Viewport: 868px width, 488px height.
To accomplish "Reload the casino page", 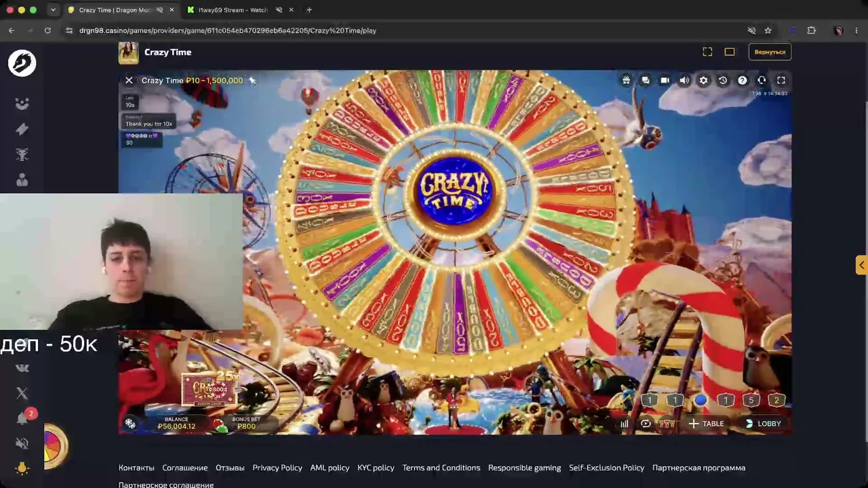I will click(47, 30).
